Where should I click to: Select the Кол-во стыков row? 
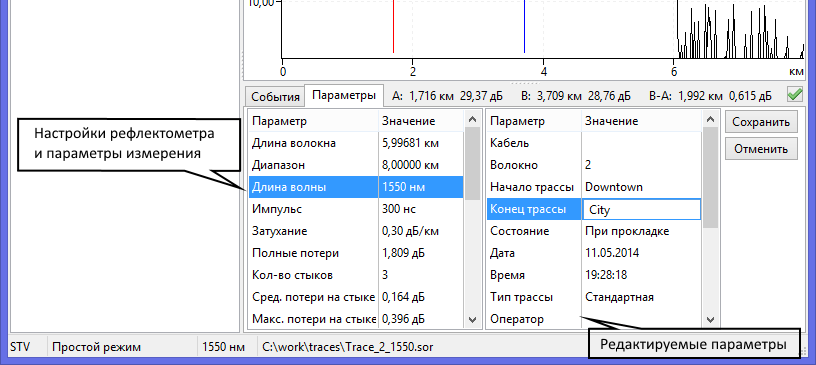pyautogui.click(x=356, y=275)
